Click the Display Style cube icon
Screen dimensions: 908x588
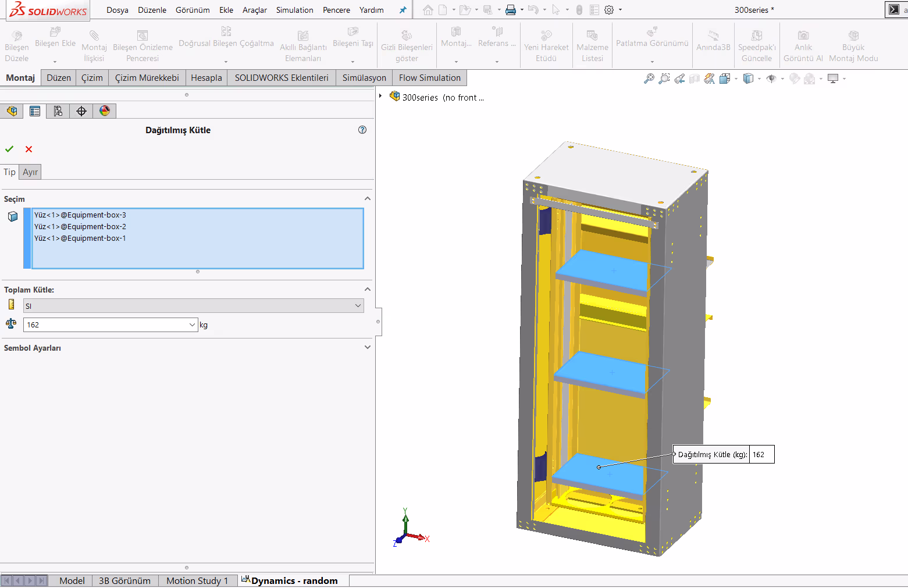click(x=749, y=79)
